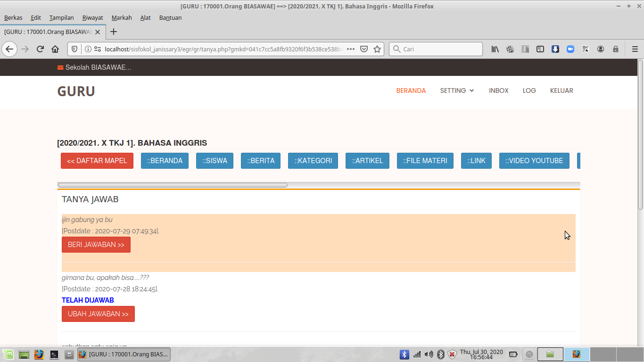Open a new browser tab

click(x=114, y=32)
